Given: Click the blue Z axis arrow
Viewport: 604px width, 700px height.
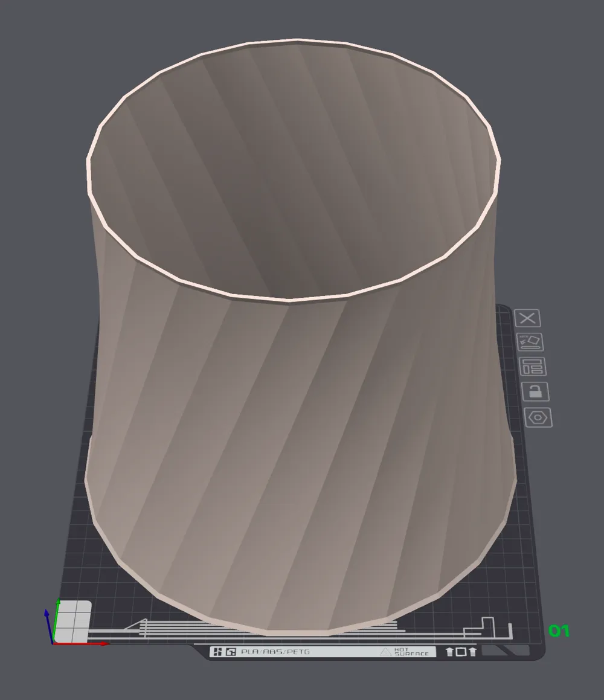Looking at the screenshot, I should pyautogui.click(x=48, y=625).
